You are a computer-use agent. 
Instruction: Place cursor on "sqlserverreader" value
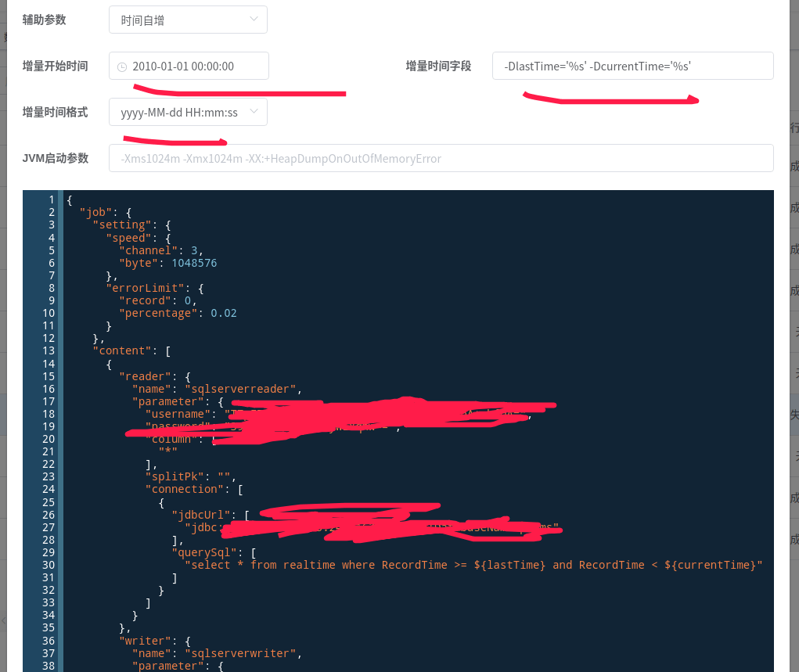242,389
